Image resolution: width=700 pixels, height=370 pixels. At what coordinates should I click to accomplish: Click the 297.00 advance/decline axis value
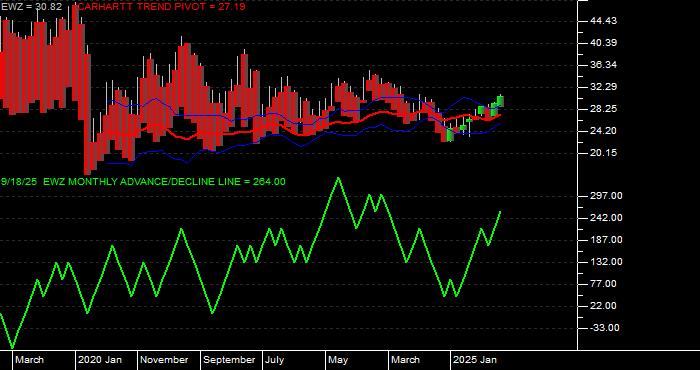tap(605, 196)
